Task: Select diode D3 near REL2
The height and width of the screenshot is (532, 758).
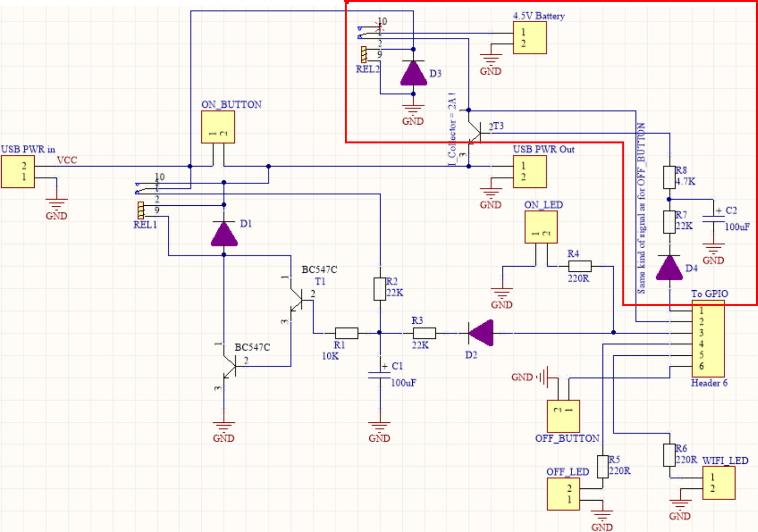Action: (413, 73)
